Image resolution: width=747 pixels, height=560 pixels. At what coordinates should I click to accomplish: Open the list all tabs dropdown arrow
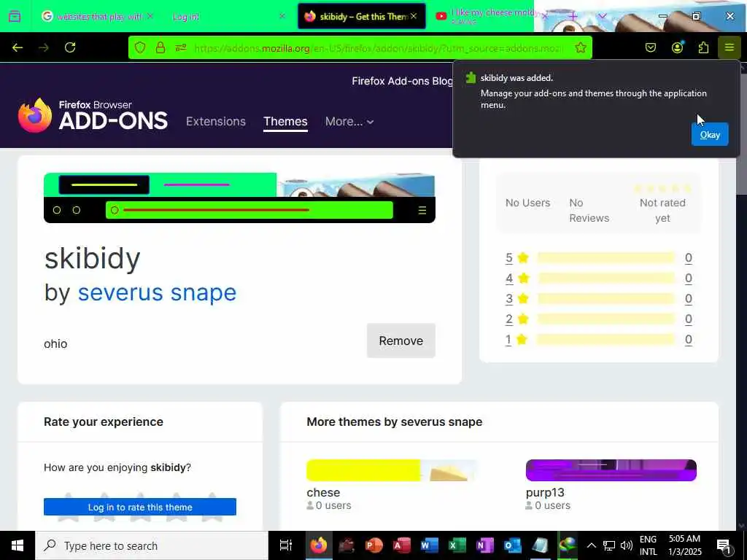click(x=603, y=16)
